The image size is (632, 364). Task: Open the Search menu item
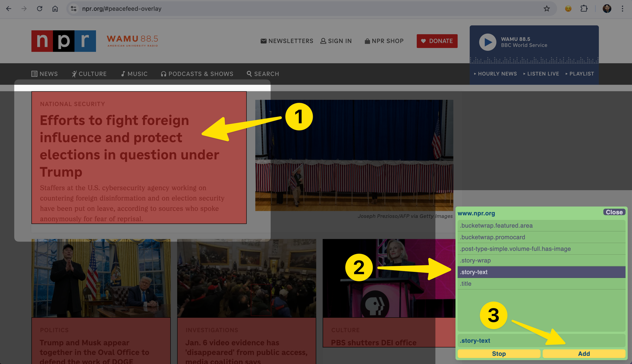coord(263,74)
